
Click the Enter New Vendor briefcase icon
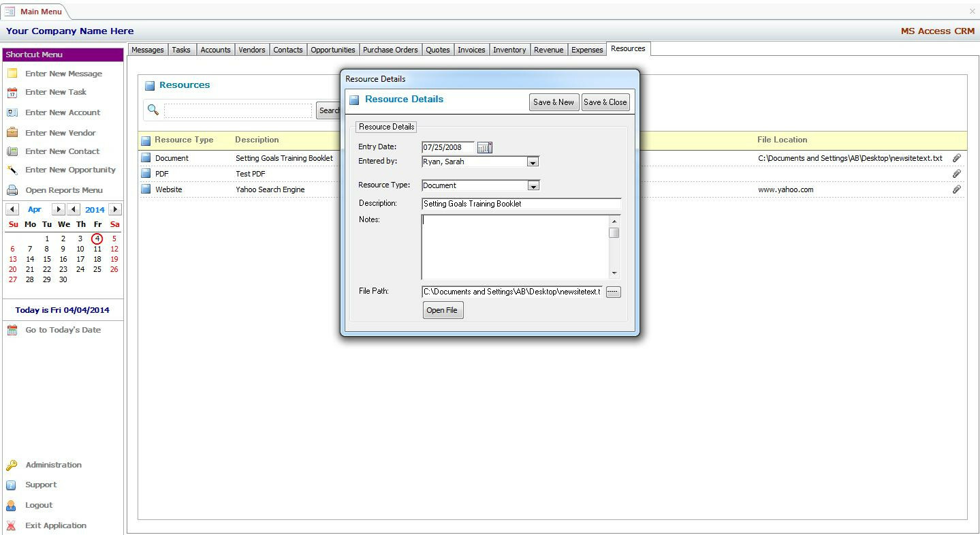(12, 132)
